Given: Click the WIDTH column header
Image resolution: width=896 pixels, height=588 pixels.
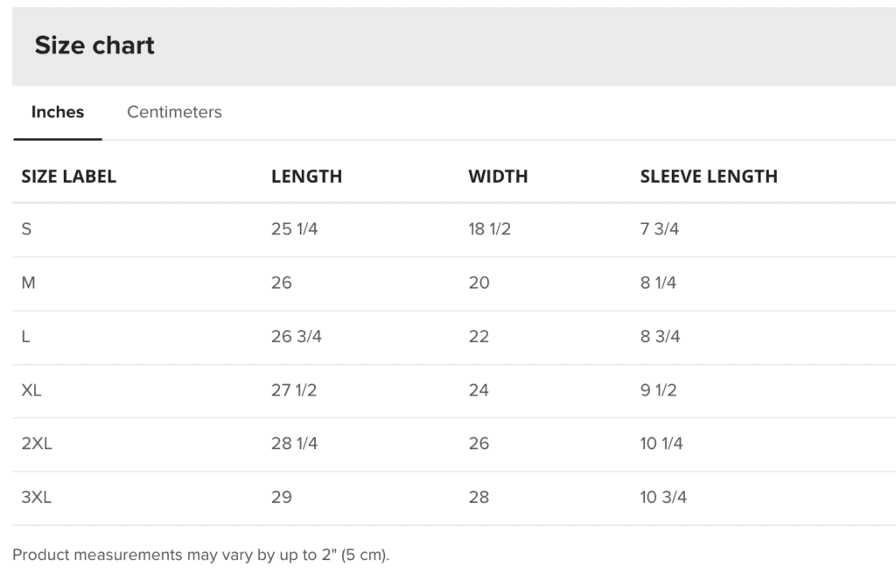Looking at the screenshot, I should [498, 177].
